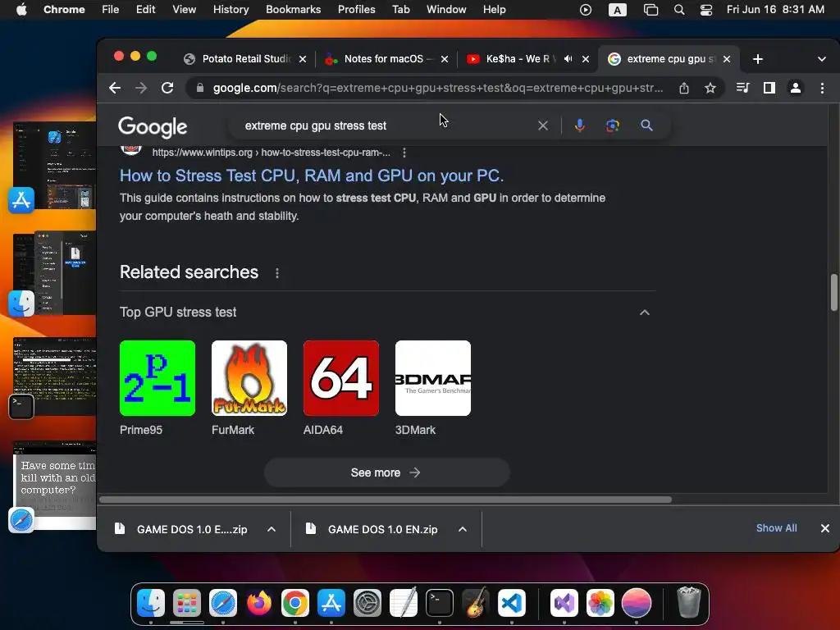840x630 pixels.
Task: Bookmark this page with the star icon
Action: tap(710, 88)
